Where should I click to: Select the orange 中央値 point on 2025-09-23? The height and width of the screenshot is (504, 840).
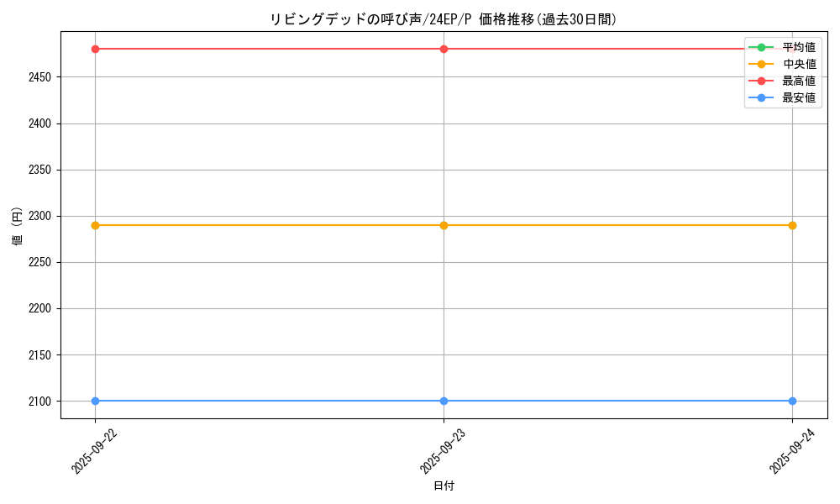pyautogui.click(x=444, y=225)
